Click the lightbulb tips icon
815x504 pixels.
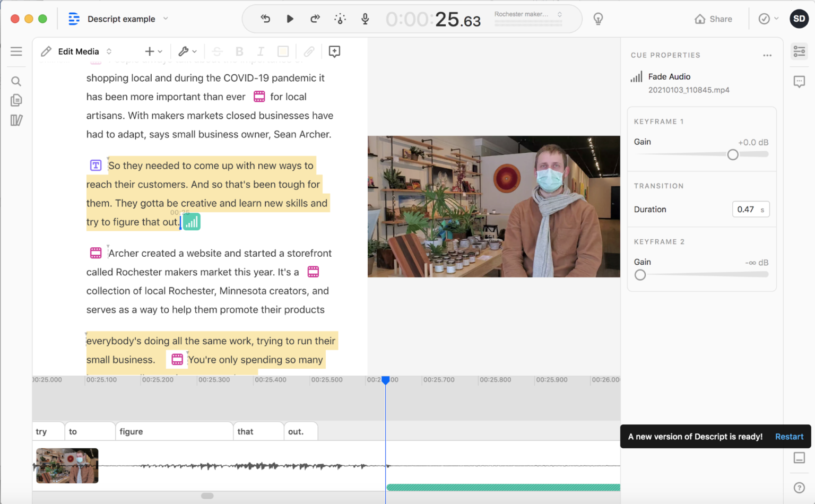[x=598, y=19]
